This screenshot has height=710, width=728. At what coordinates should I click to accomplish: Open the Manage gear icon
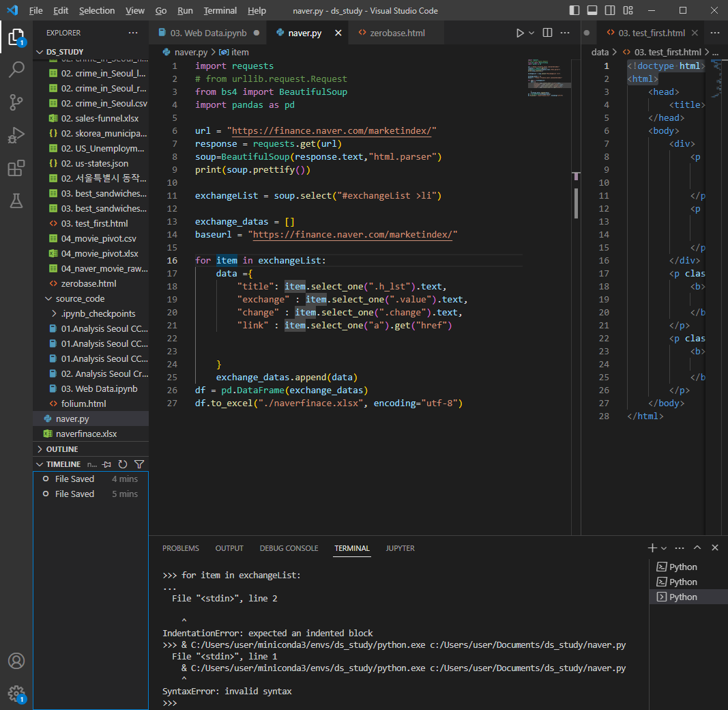16,694
